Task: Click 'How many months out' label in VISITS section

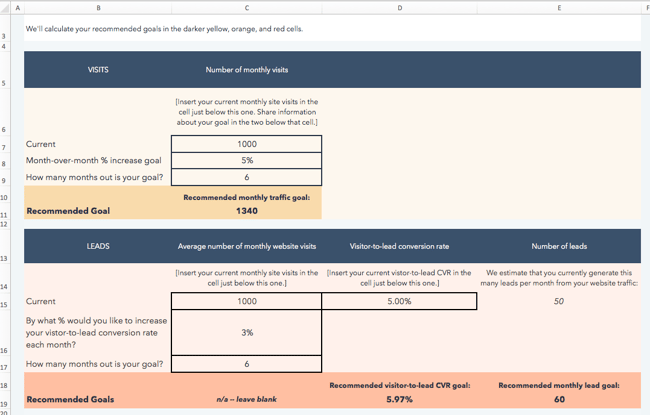Action: pyautogui.click(x=95, y=177)
